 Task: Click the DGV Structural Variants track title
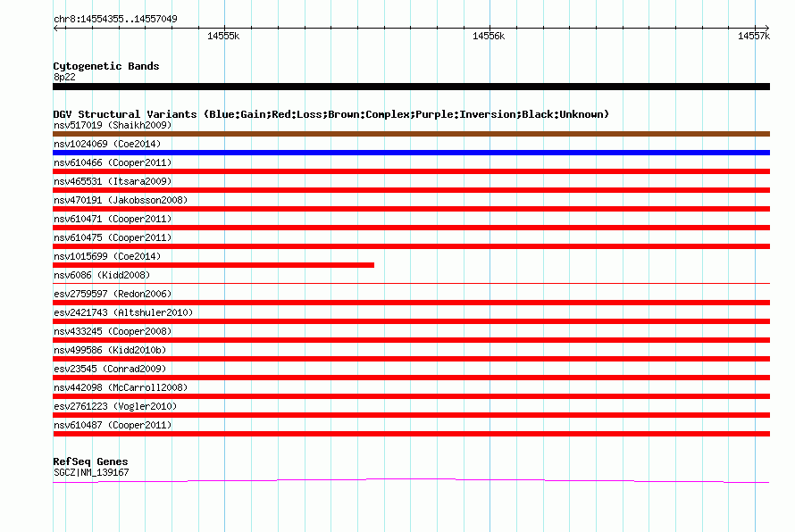point(331,114)
